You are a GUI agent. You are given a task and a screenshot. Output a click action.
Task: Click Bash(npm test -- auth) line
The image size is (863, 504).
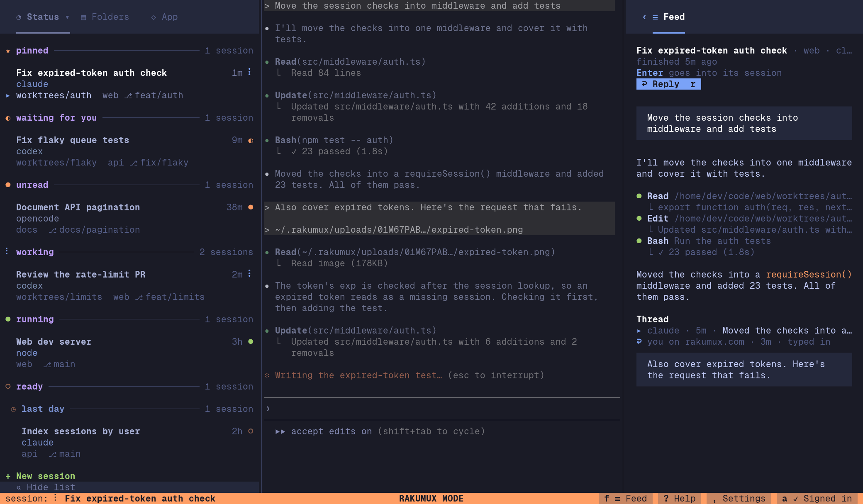pyautogui.click(x=334, y=140)
